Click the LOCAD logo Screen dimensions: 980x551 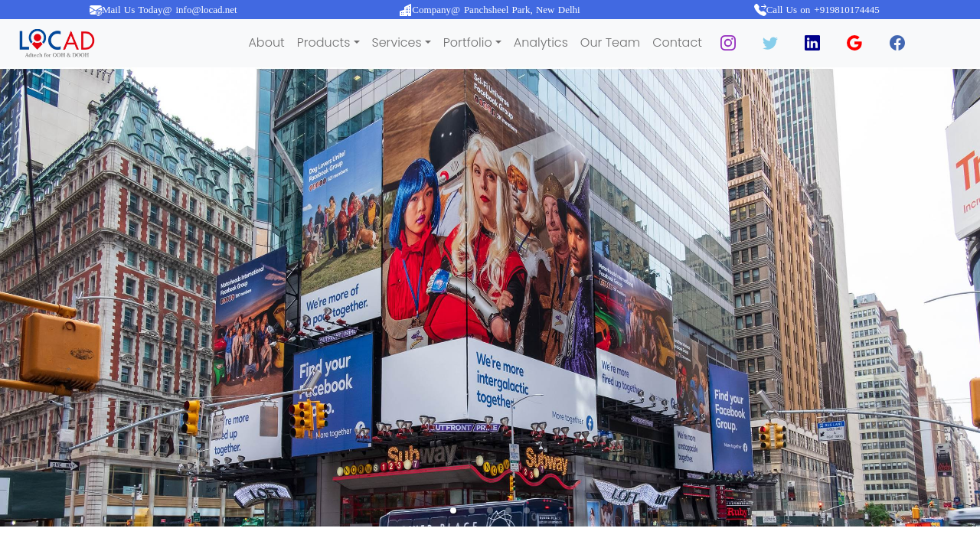tap(57, 44)
